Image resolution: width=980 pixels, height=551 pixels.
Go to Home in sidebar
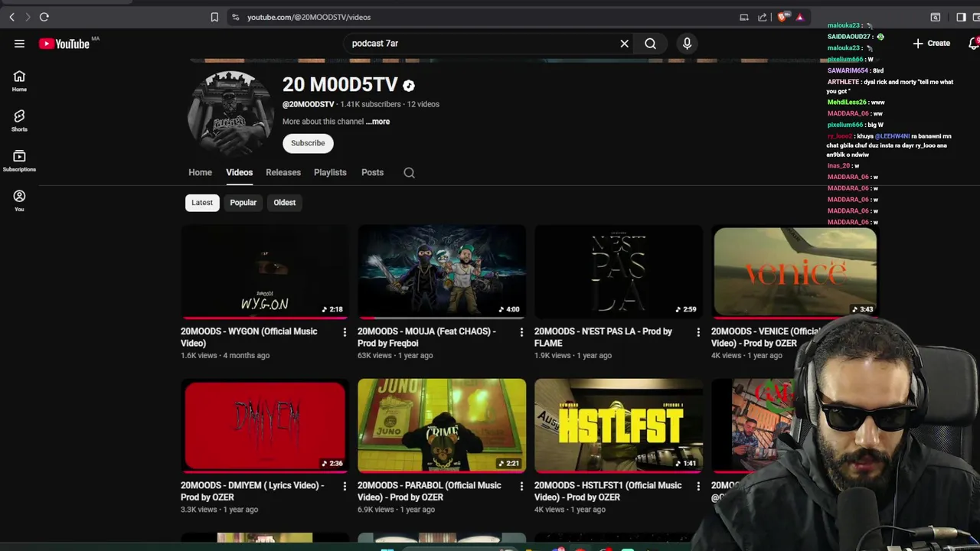[x=19, y=81]
